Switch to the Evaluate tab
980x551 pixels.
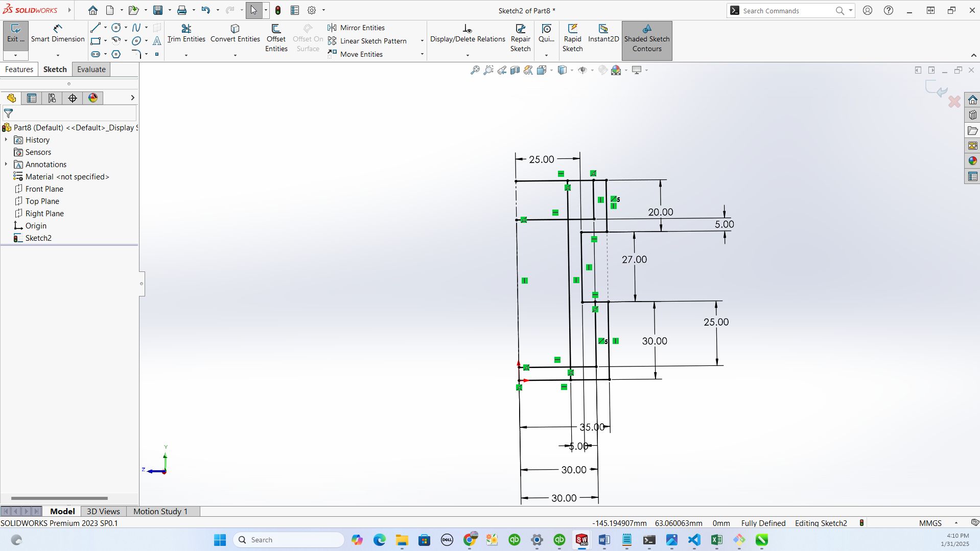point(91,70)
